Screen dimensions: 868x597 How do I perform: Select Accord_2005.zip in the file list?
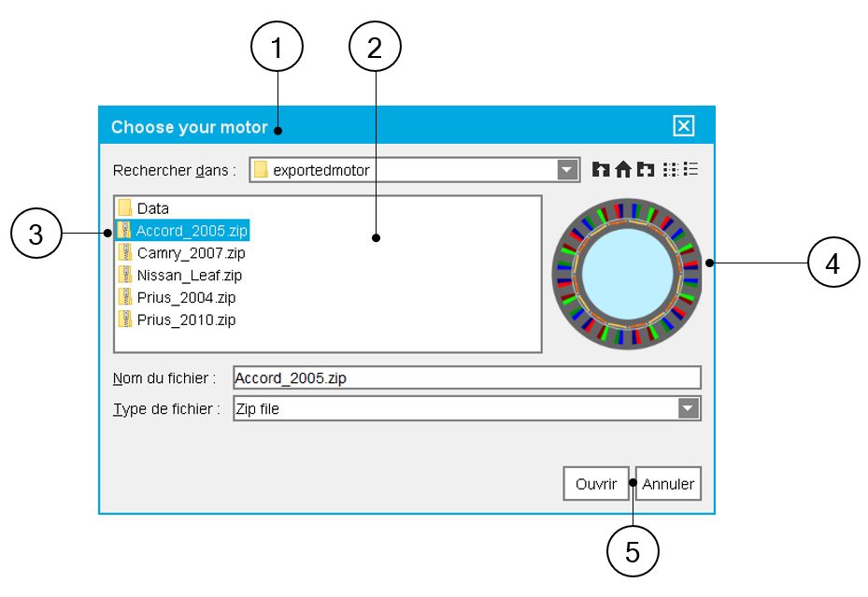(x=192, y=230)
